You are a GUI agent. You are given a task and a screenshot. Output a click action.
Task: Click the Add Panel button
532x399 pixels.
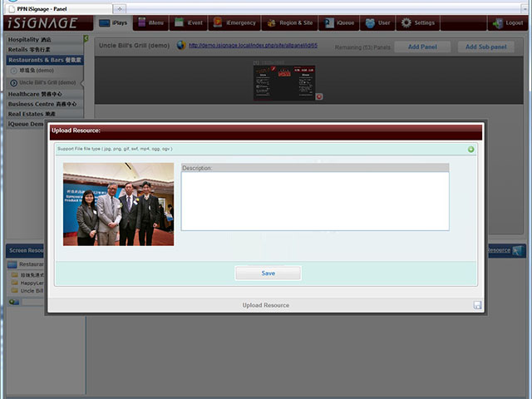(x=421, y=47)
